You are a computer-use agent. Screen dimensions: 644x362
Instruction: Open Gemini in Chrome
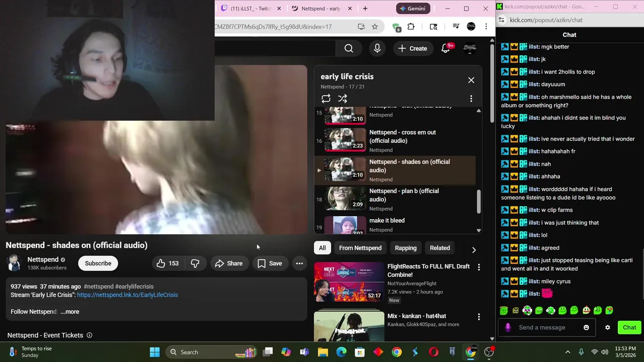(413, 9)
